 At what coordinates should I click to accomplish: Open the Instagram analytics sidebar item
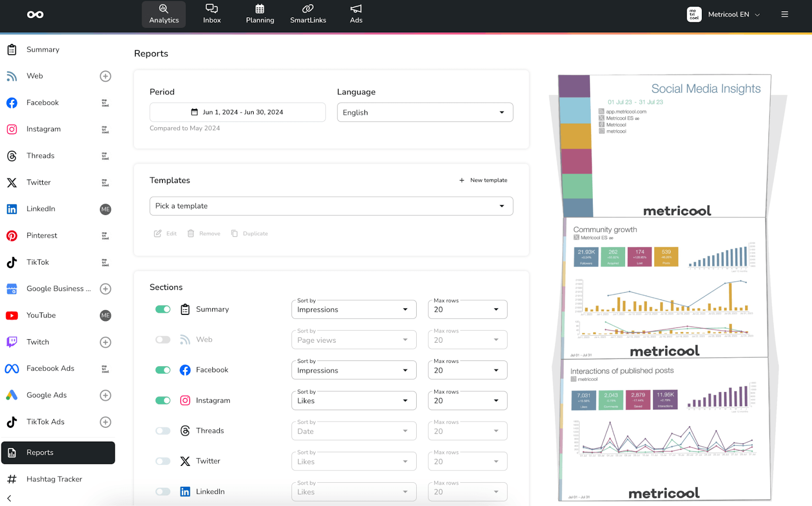coord(44,129)
